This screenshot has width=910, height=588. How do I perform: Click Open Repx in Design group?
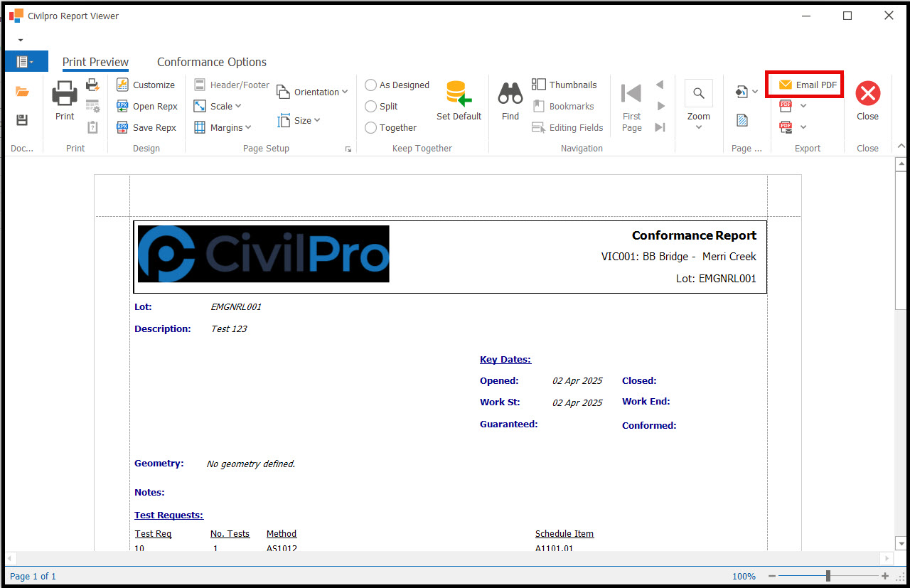point(147,106)
